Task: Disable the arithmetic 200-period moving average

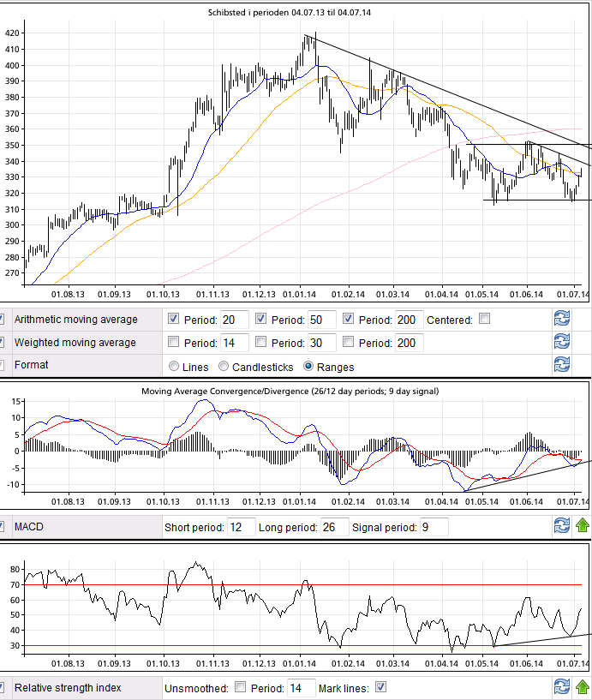Action: coord(348,320)
